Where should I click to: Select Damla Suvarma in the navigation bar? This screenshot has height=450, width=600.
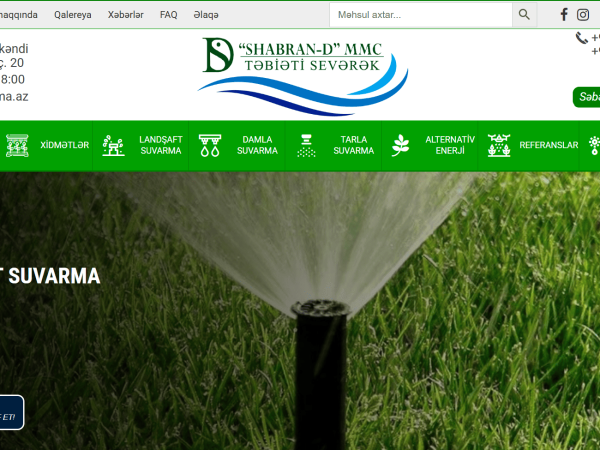tap(257, 145)
